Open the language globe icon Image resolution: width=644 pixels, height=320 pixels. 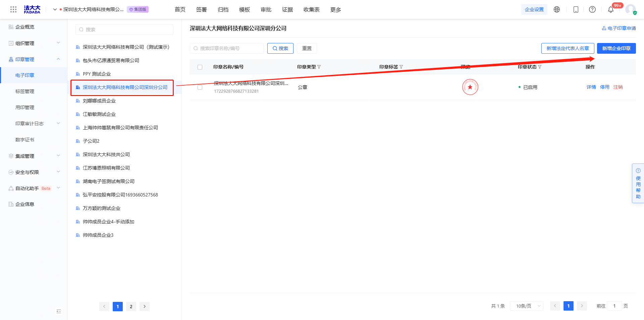[x=557, y=9]
